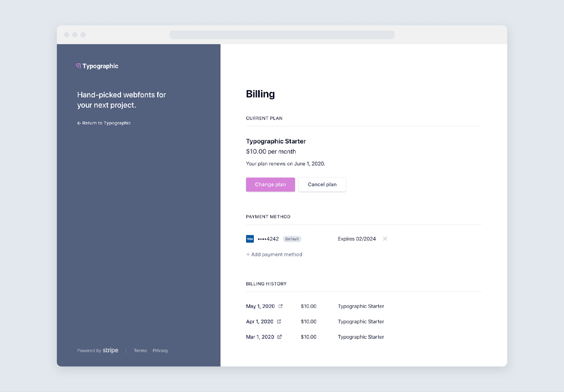564x392 pixels.
Task: Open the May 1, 2020 invoice external link icon
Action: [281, 306]
